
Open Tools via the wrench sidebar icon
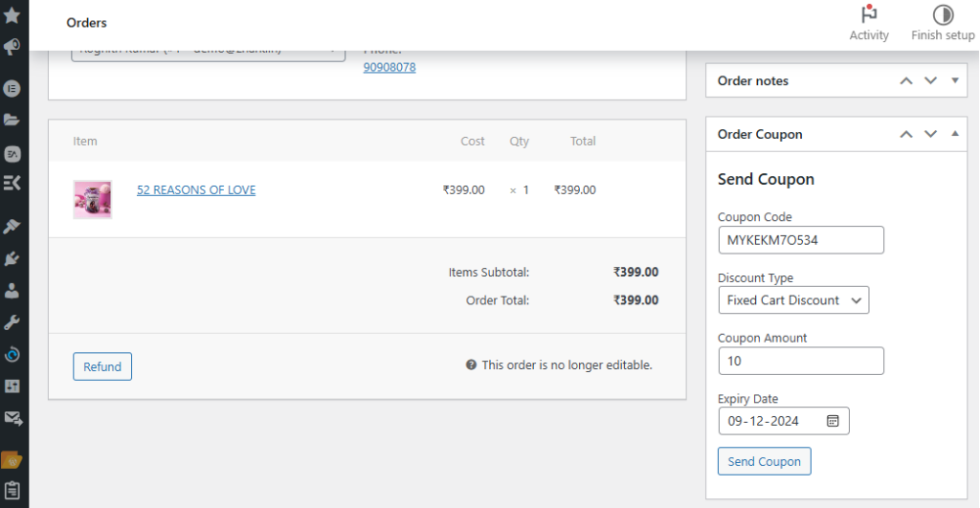[x=12, y=322]
